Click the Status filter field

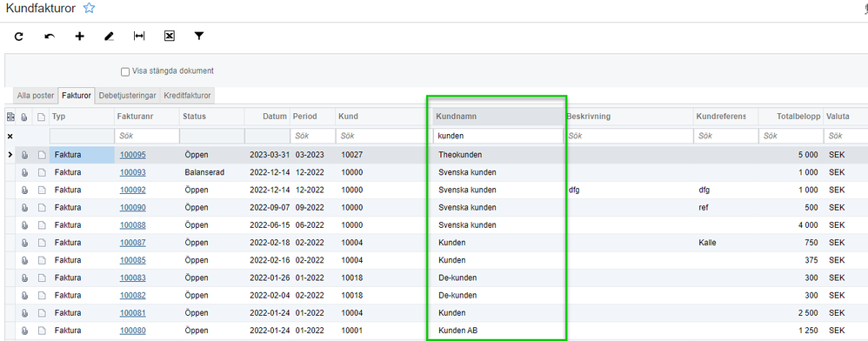211,137
